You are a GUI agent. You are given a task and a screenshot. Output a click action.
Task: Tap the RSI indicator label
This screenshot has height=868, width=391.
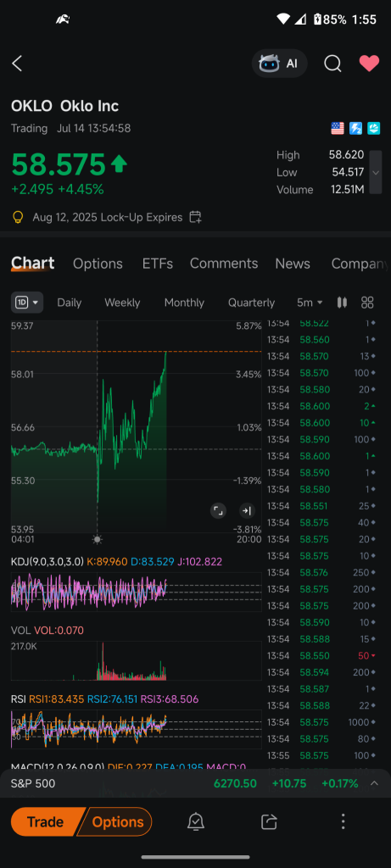[x=19, y=699]
